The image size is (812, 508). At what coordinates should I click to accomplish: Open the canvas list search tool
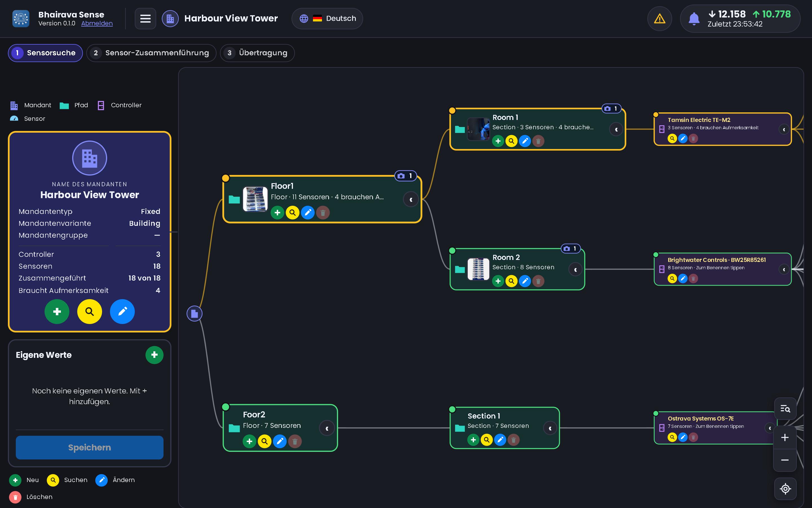785,409
